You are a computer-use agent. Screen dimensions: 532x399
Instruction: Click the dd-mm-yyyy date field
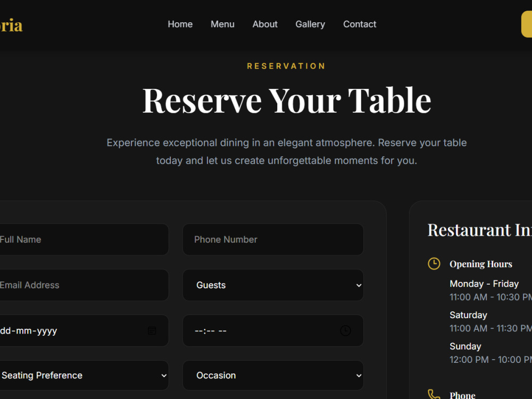(x=84, y=330)
